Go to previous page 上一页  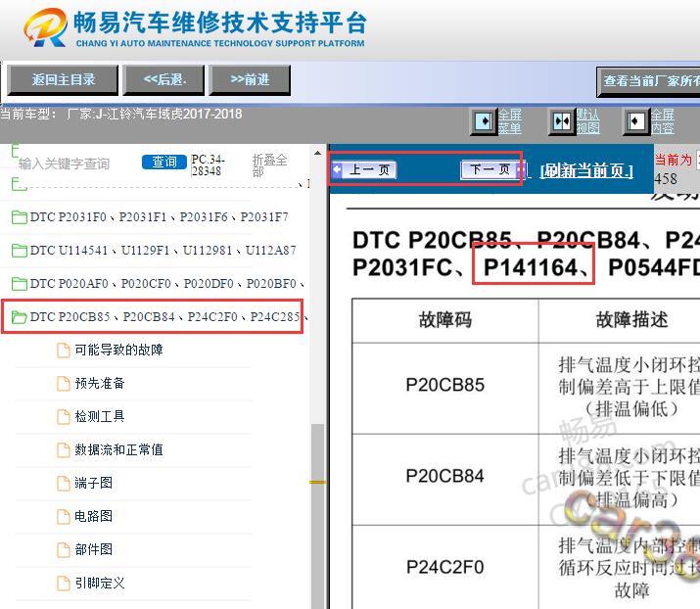click(x=364, y=169)
